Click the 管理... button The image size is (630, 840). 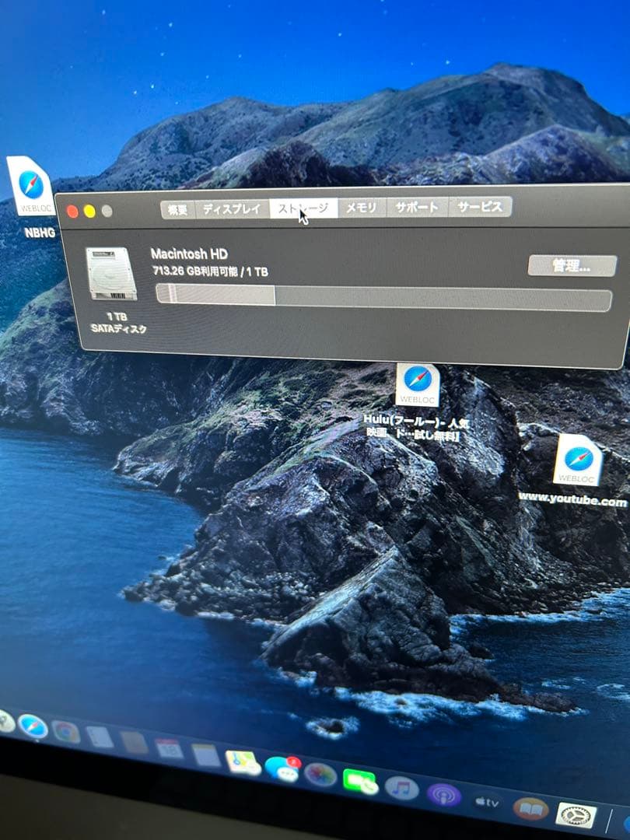coord(572,266)
